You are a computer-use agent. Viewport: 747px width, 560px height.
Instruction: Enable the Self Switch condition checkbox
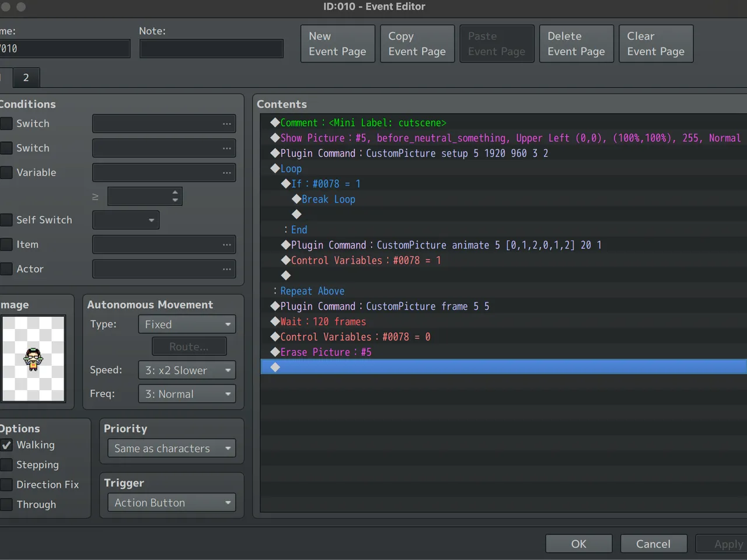click(x=6, y=220)
